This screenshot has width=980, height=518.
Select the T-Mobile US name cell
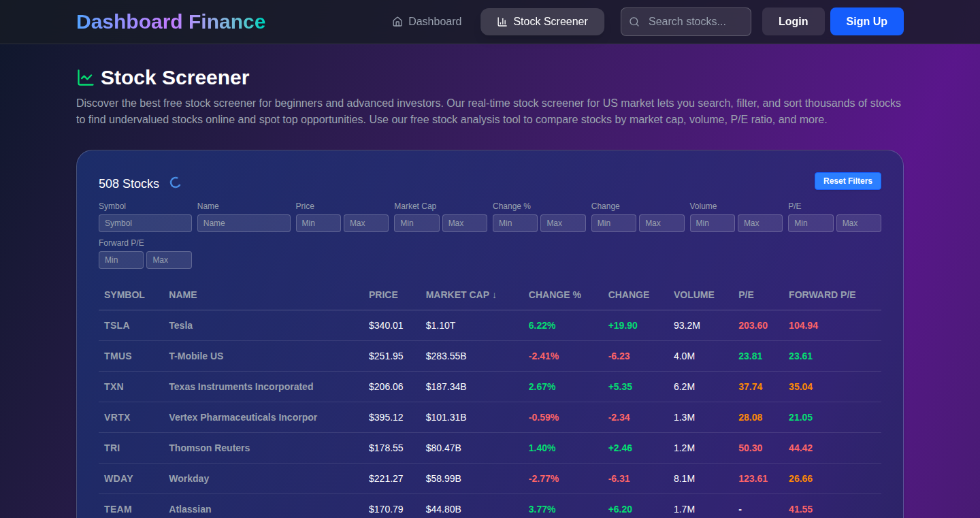pyautogui.click(x=196, y=356)
